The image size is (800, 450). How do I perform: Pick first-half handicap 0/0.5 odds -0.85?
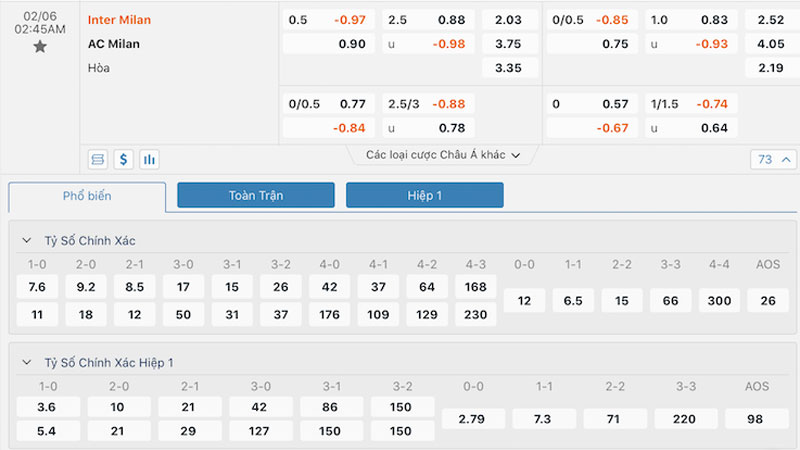tap(592, 20)
